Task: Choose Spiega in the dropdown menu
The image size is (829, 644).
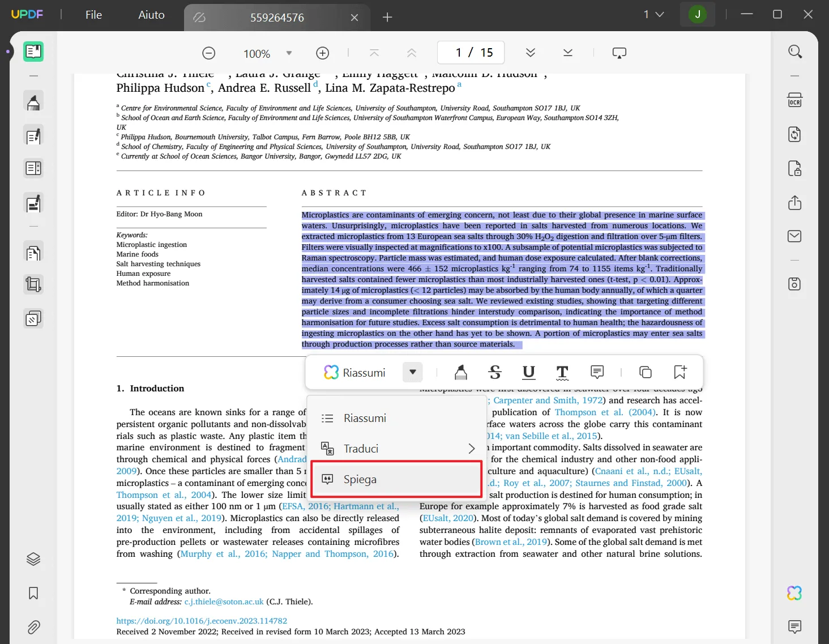Action: 396,479
